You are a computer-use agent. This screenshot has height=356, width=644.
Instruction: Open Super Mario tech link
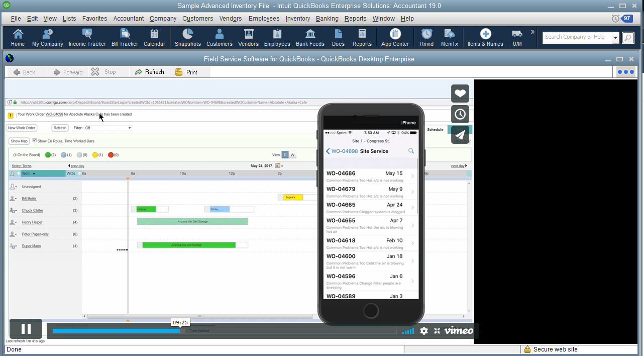(x=31, y=246)
